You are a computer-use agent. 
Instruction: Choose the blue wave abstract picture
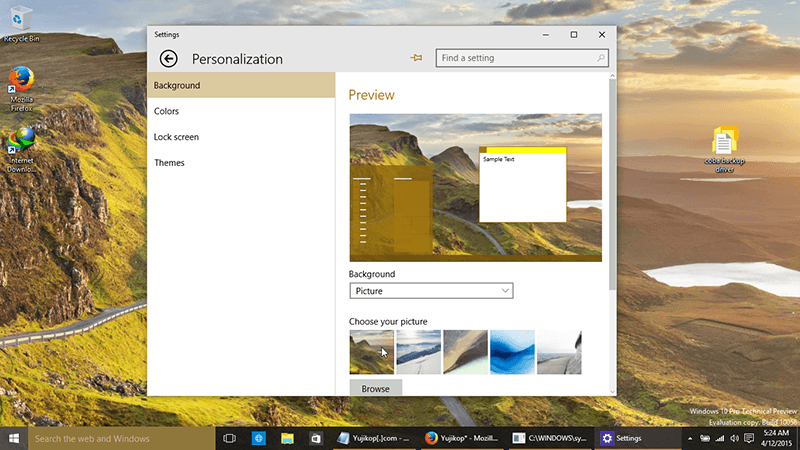tap(512, 352)
